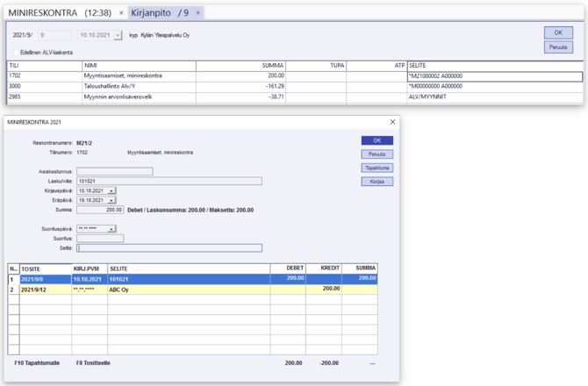This screenshot has height=386, width=588.
Task: Switch to the Kirjanpito / 9 tab
Action: 158,13
